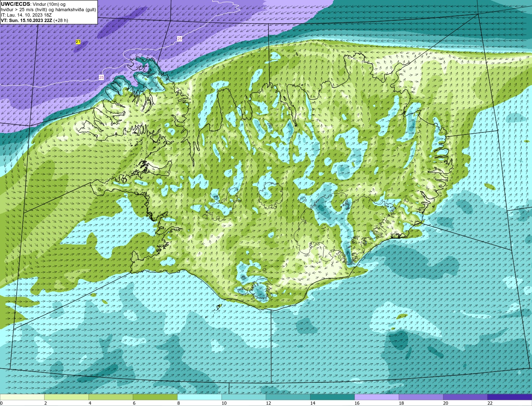Select the dark teal 14–16 m/s legend swatch

(332, 397)
